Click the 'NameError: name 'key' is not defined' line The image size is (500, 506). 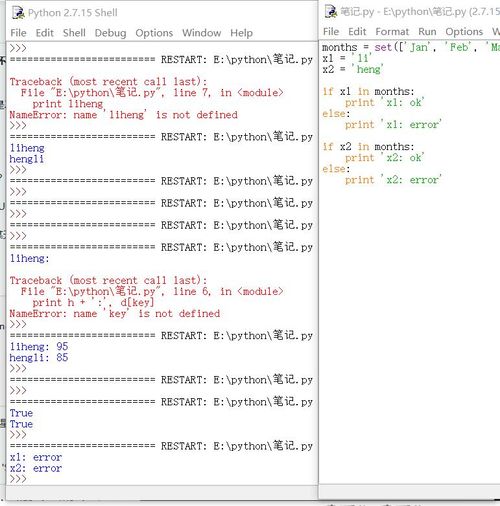tap(115, 314)
